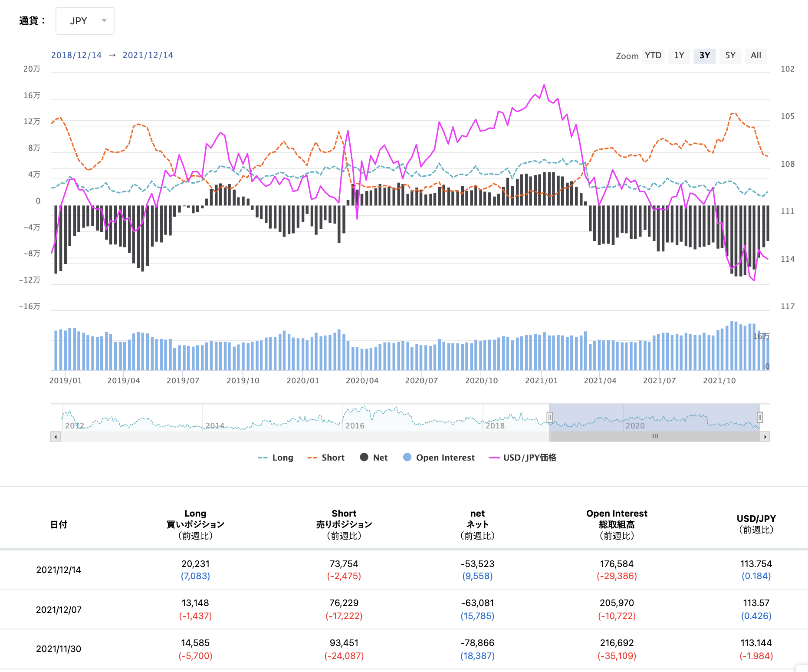
Task: Click the Long value 14,585
Action: pos(195,643)
